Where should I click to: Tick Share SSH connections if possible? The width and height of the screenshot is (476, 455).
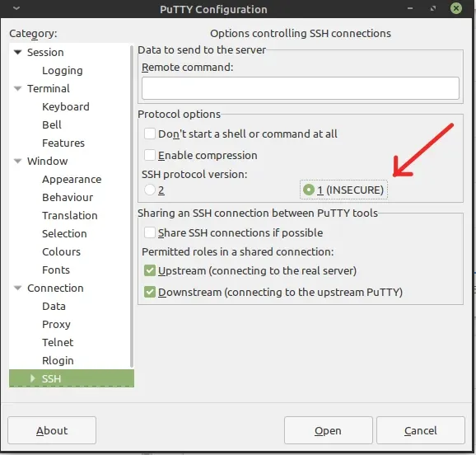tap(150, 232)
